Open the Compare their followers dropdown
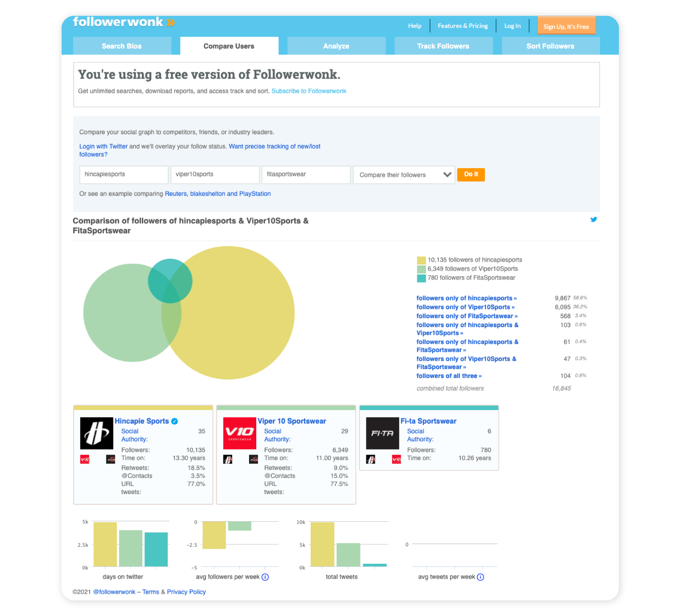This screenshot has height=616, width=680. [403, 175]
